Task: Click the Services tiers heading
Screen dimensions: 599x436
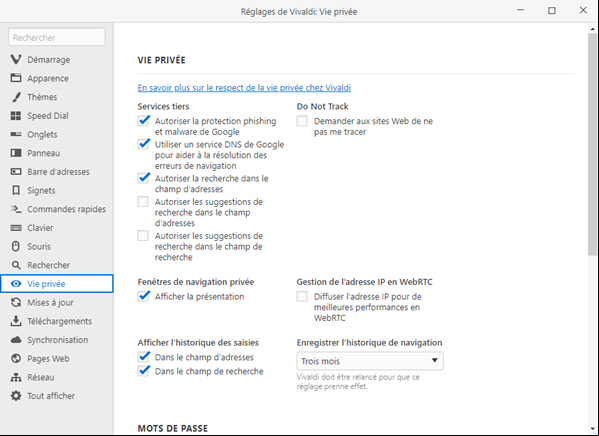Action: (x=164, y=106)
